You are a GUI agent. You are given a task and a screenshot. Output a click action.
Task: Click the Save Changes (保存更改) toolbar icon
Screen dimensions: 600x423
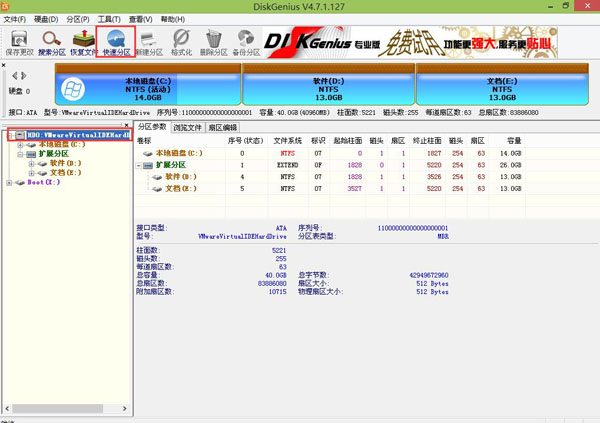tap(20, 41)
